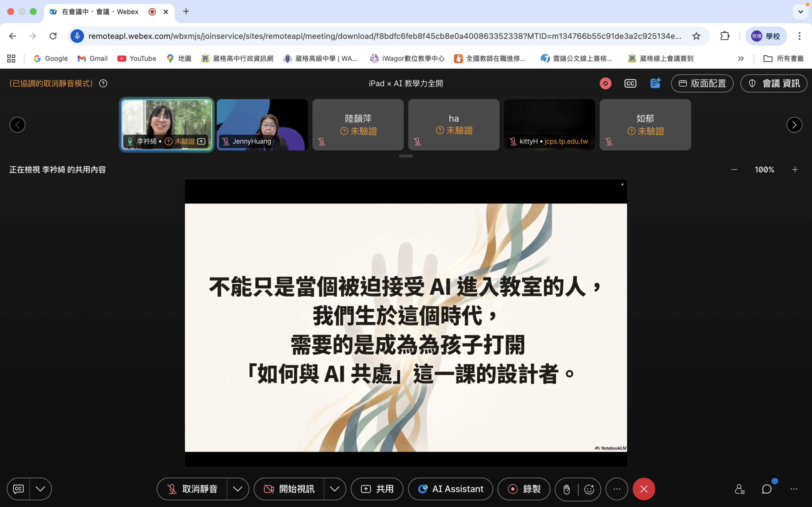Screen dimensions: 812x507
Task: Click the AI notes icon in the header
Action: pos(655,83)
